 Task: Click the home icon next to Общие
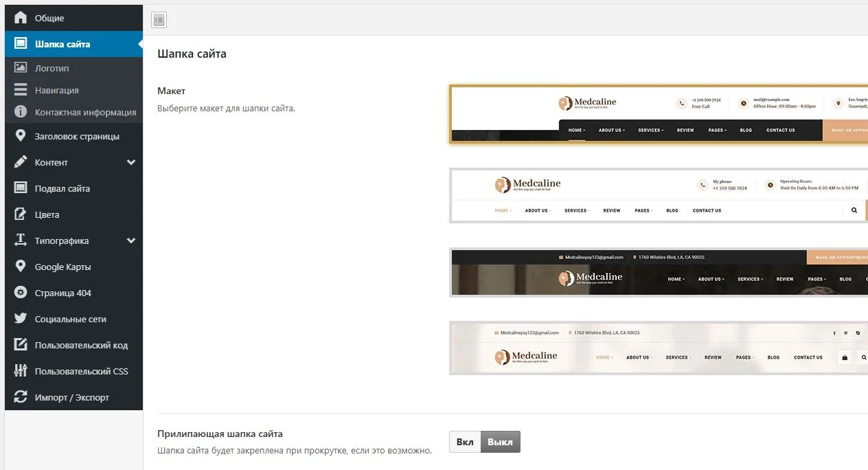pos(21,18)
